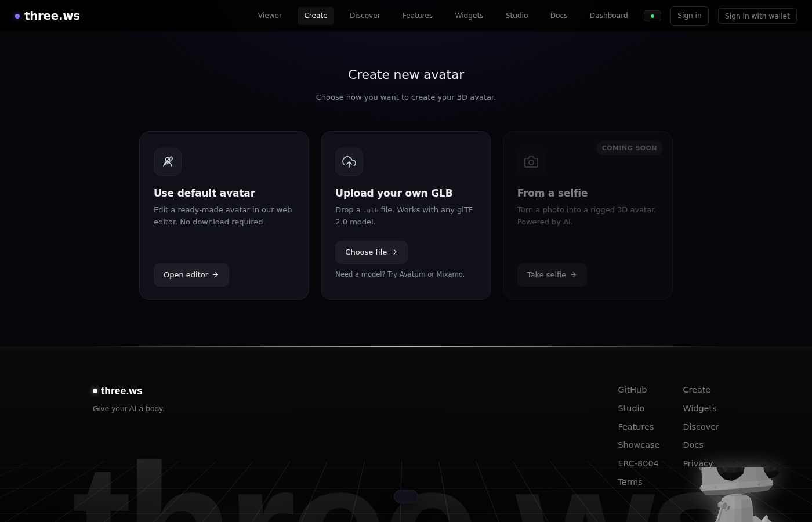Click the 'Upload your own GLB' heading
The height and width of the screenshot is (522, 812).
394,193
